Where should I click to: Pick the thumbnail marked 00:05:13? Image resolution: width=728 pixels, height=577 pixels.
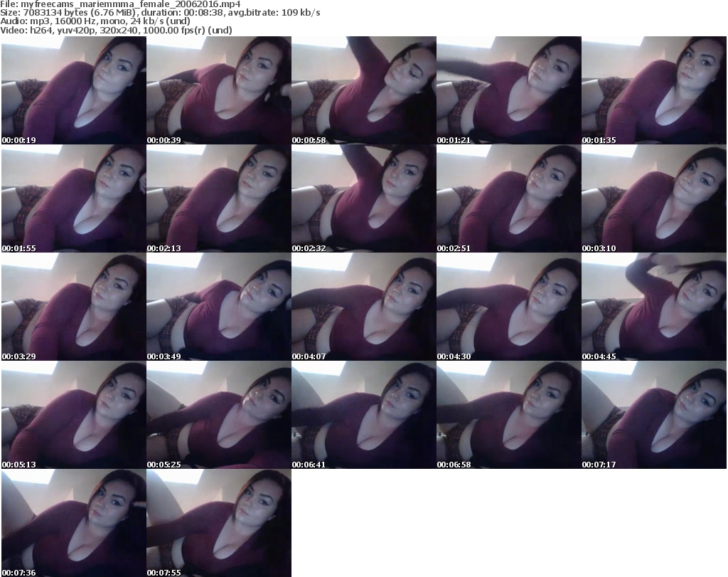tap(74, 415)
